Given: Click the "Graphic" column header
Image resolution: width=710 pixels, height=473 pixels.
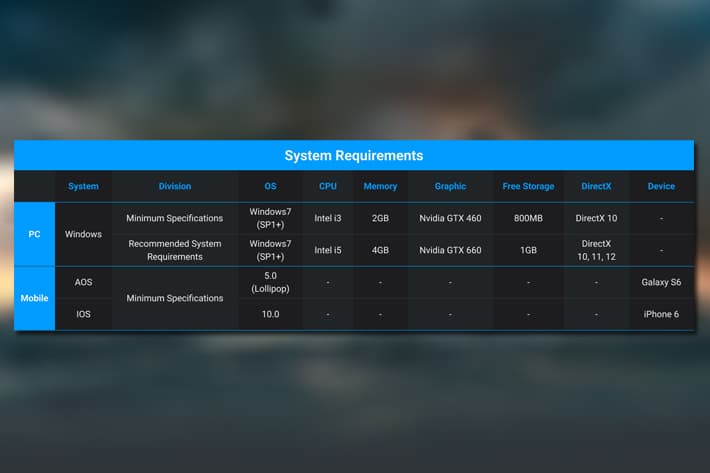Looking at the screenshot, I should [x=450, y=186].
